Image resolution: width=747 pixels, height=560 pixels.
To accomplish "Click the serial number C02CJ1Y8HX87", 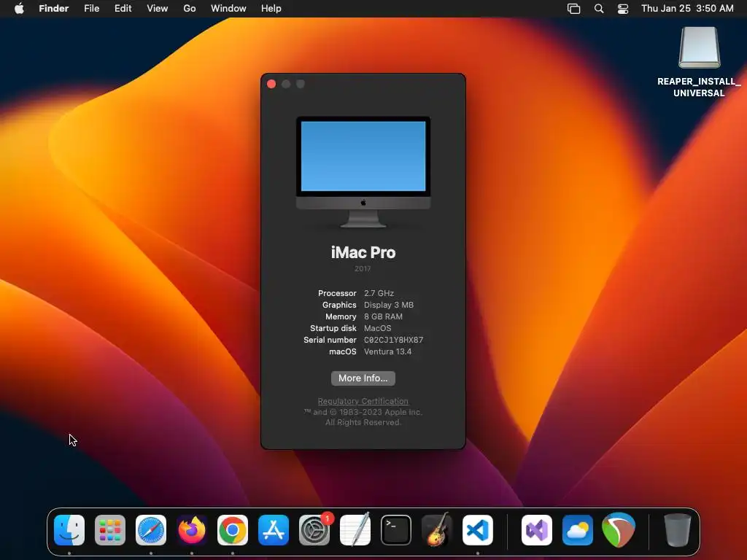I will [393, 340].
